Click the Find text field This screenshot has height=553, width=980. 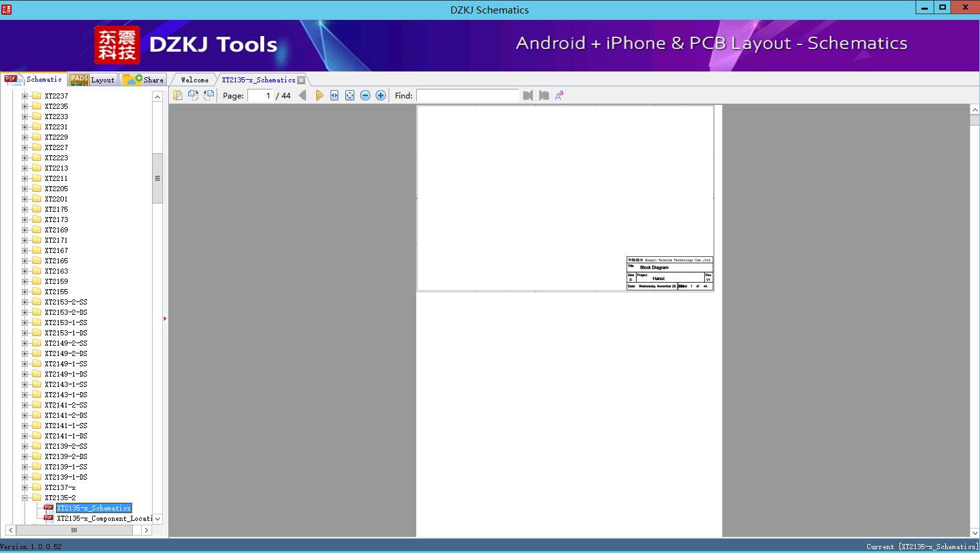coord(467,95)
